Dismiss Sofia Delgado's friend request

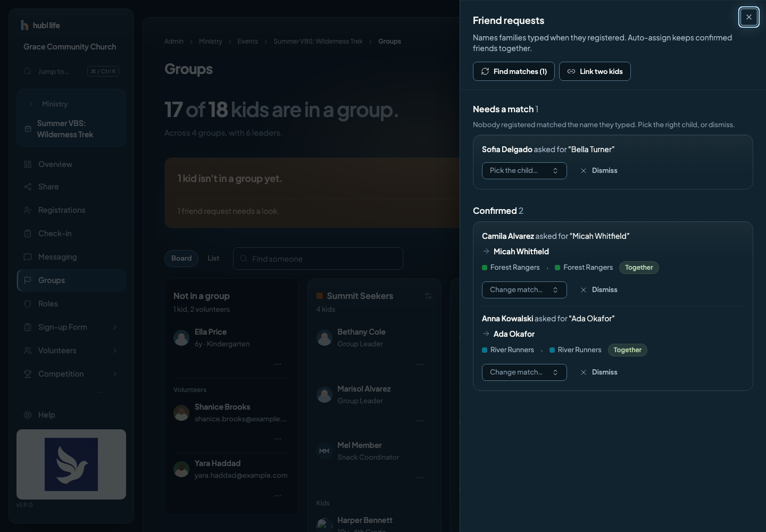coord(599,171)
